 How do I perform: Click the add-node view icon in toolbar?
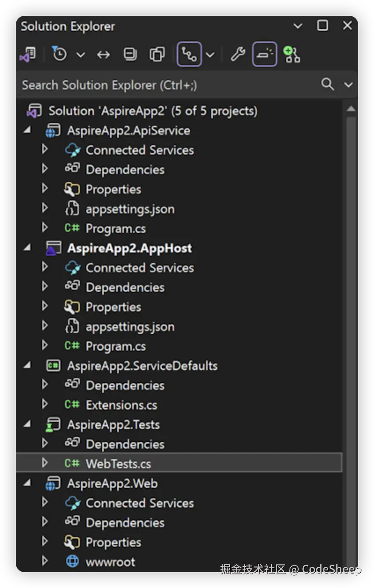(292, 54)
